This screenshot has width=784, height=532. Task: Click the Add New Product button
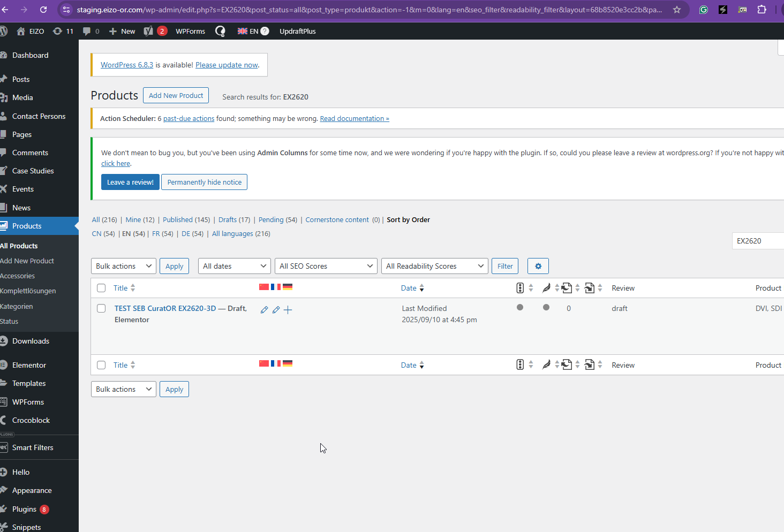[176, 95]
